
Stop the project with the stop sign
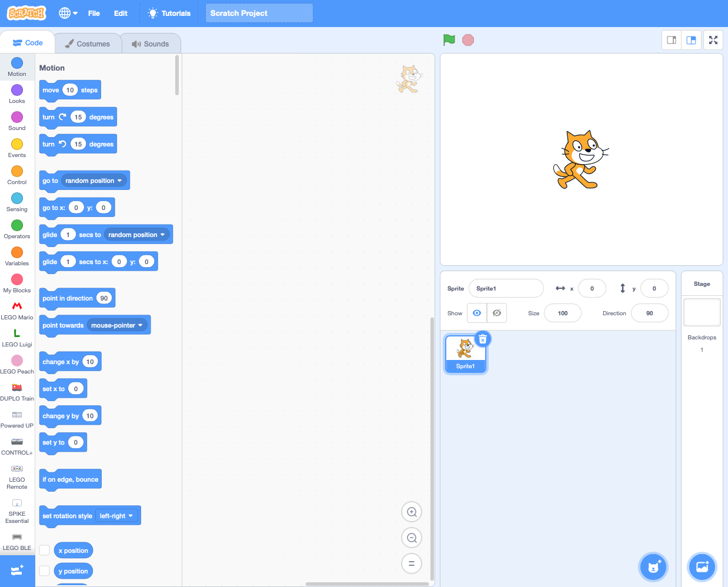coord(467,39)
